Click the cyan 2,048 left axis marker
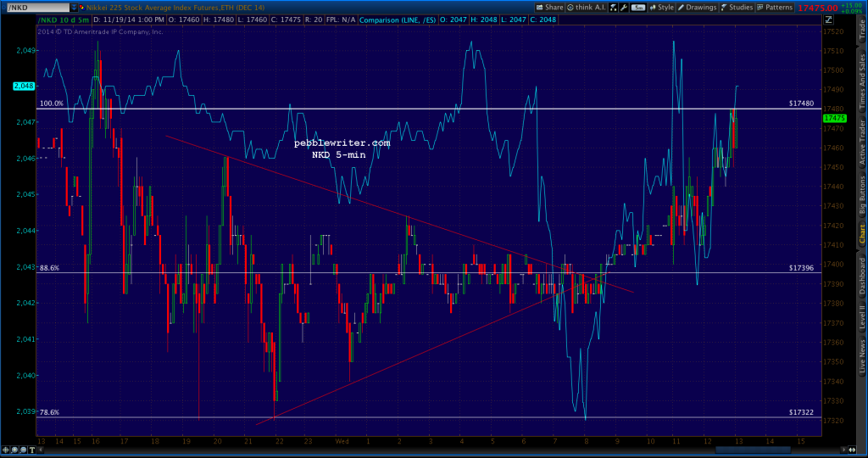 coord(24,87)
